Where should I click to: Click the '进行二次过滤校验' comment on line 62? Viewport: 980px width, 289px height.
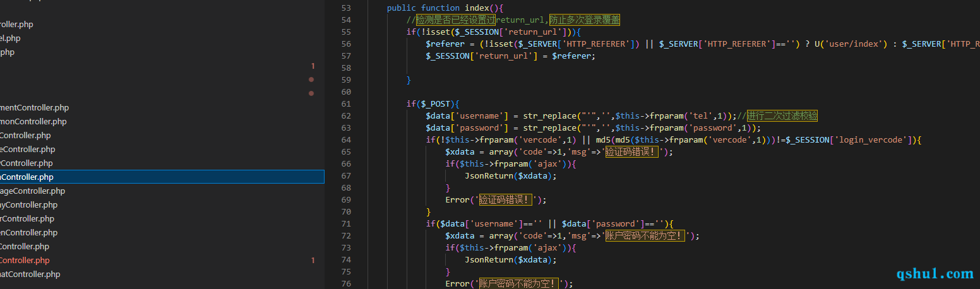782,116
